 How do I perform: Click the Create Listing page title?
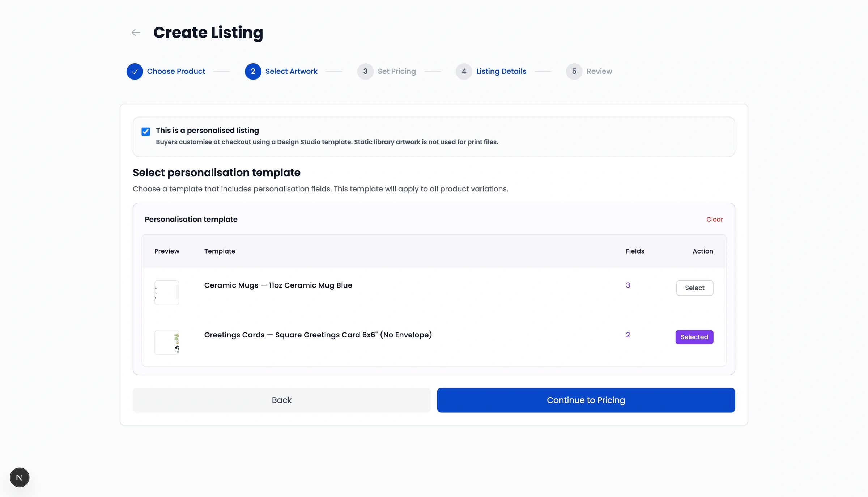pos(208,33)
